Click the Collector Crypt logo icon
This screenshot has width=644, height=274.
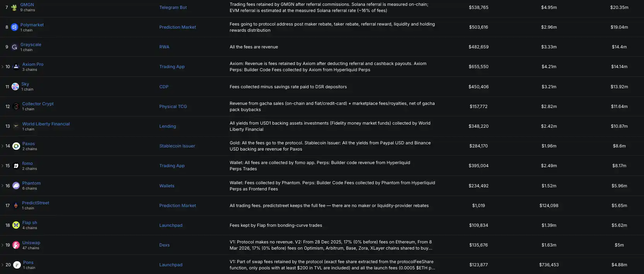point(16,106)
